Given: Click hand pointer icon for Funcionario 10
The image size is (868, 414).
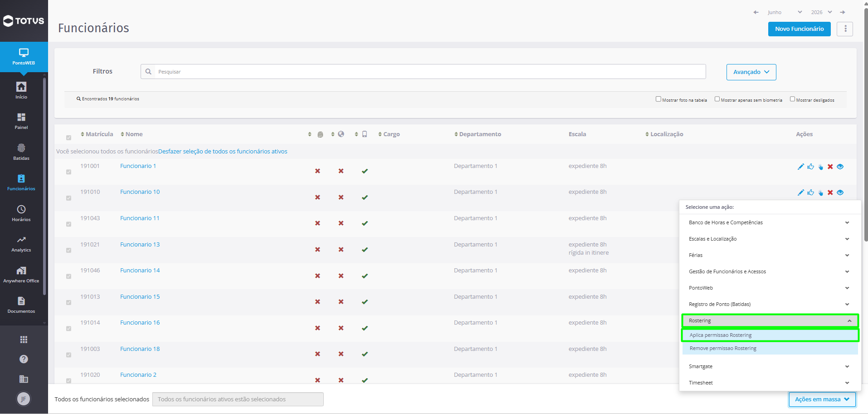Looking at the screenshot, I should (x=820, y=192).
